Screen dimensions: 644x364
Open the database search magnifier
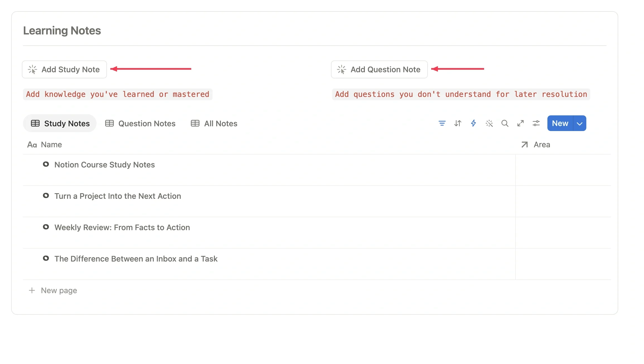click(505, 123)
